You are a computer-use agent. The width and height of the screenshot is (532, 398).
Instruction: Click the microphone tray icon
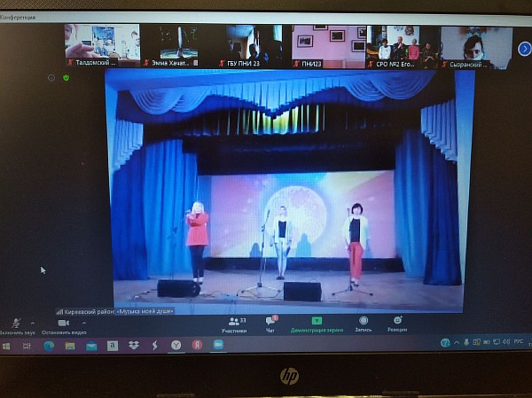point(466,343)
